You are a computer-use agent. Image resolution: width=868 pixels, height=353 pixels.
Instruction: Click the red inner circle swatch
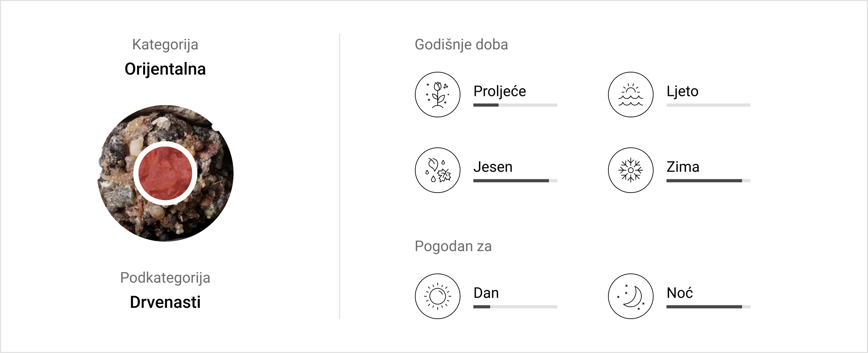[165, 173]
